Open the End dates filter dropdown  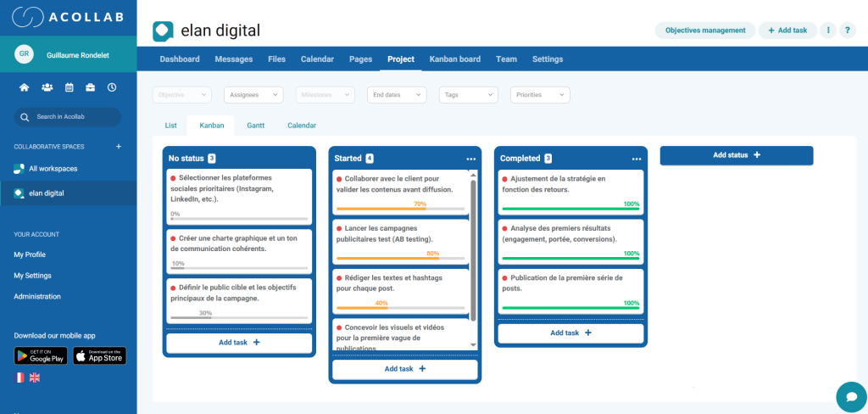coord(396,95)
